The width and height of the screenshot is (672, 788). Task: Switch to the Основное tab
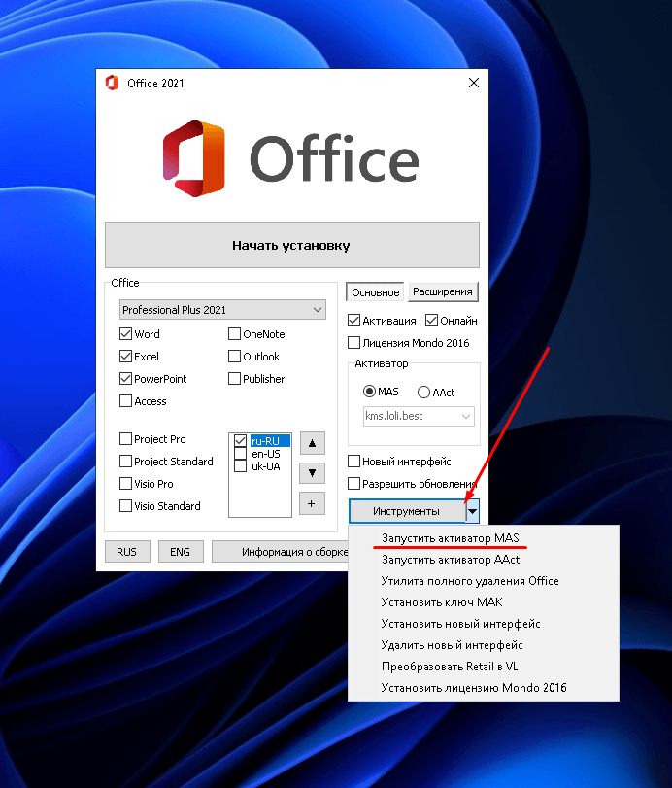[x=375, y=292]
